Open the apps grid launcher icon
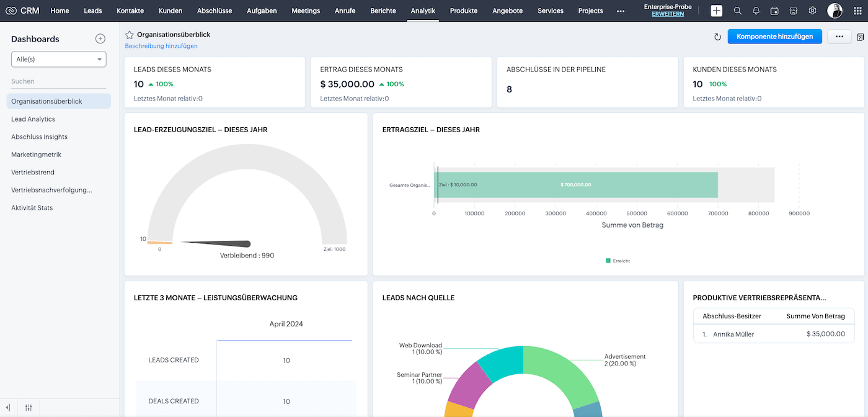 point(857,11)
